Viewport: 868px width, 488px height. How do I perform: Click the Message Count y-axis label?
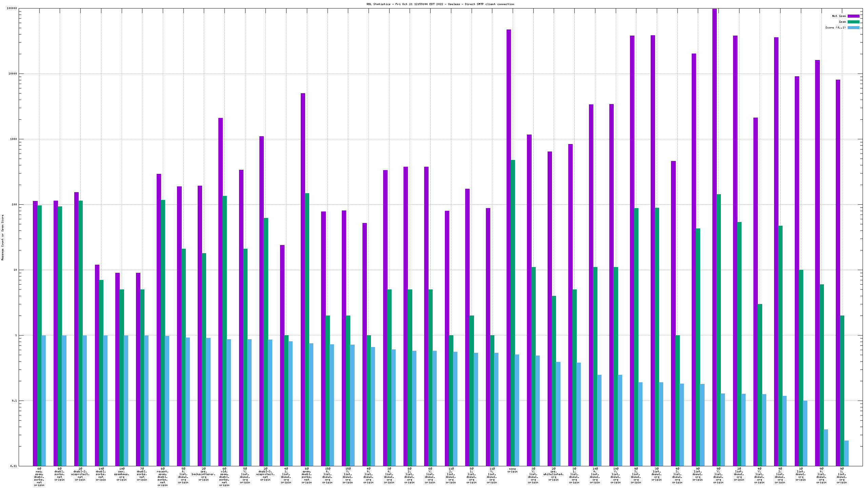click(x=3, y=237)
